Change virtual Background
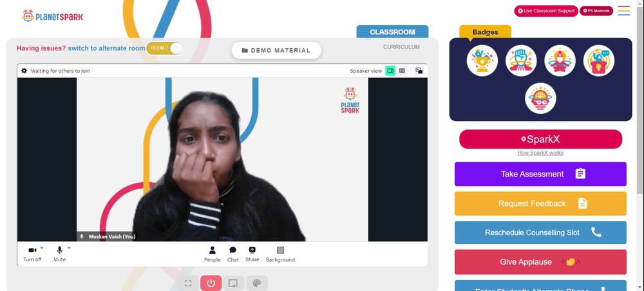Screen dimensions: 644x291 [x=280, y=254]
